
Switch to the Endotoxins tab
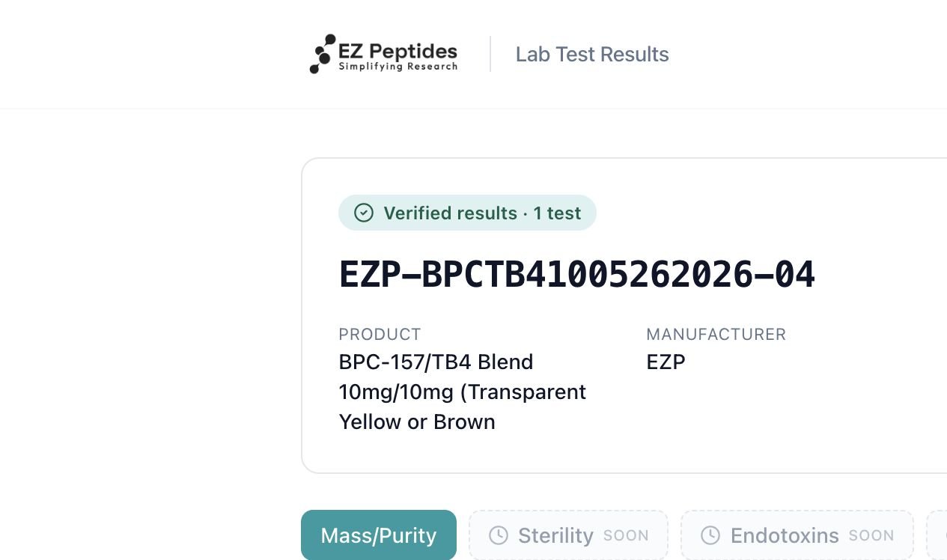pyautogui.click(x=797, y=535)
